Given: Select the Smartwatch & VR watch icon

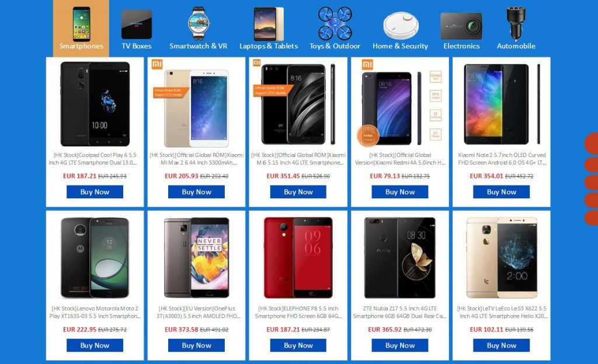Looking at the screenshot, I should pos(199,23).
